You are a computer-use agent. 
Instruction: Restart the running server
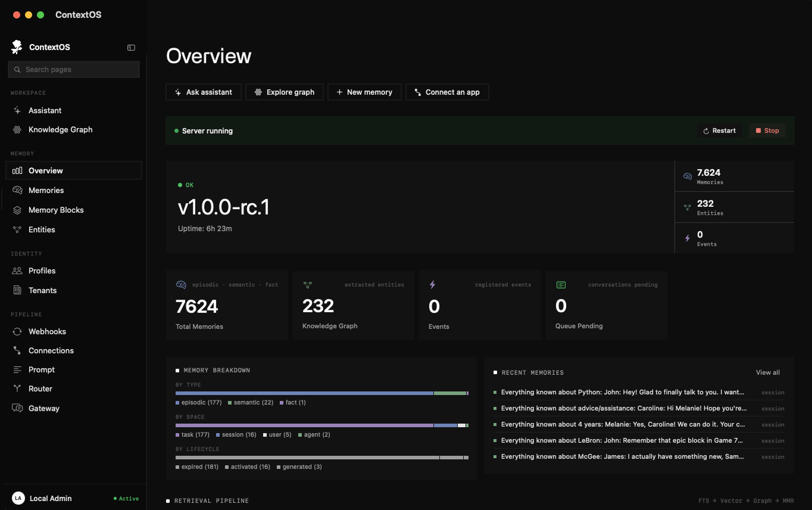pos(720,130)
